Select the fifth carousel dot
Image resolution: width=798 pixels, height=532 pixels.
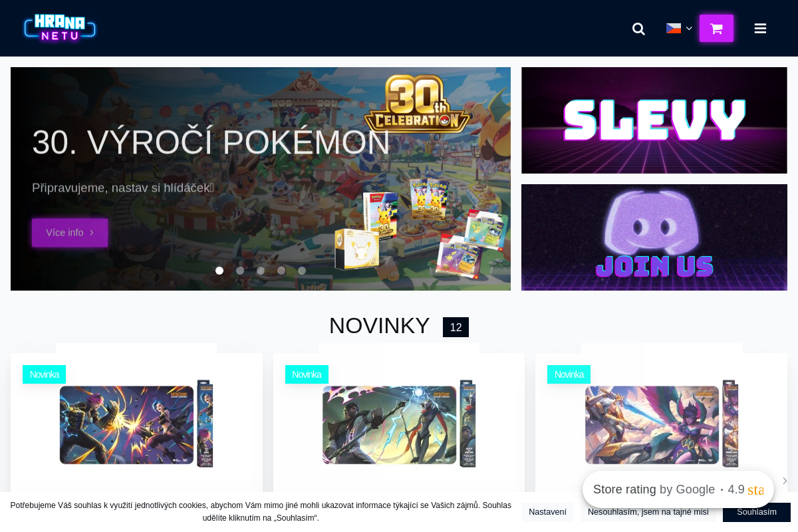[302, 271]
